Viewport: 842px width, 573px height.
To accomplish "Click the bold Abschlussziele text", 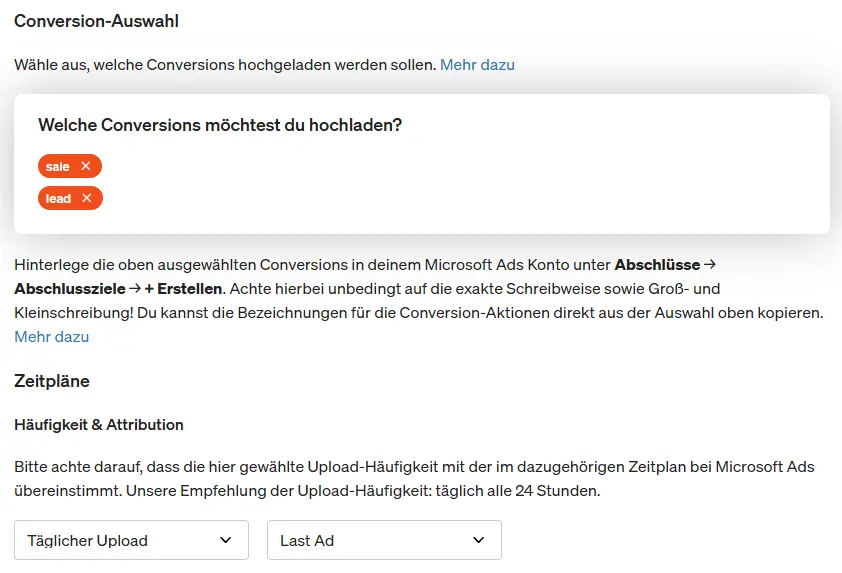I will click(70, 289).
